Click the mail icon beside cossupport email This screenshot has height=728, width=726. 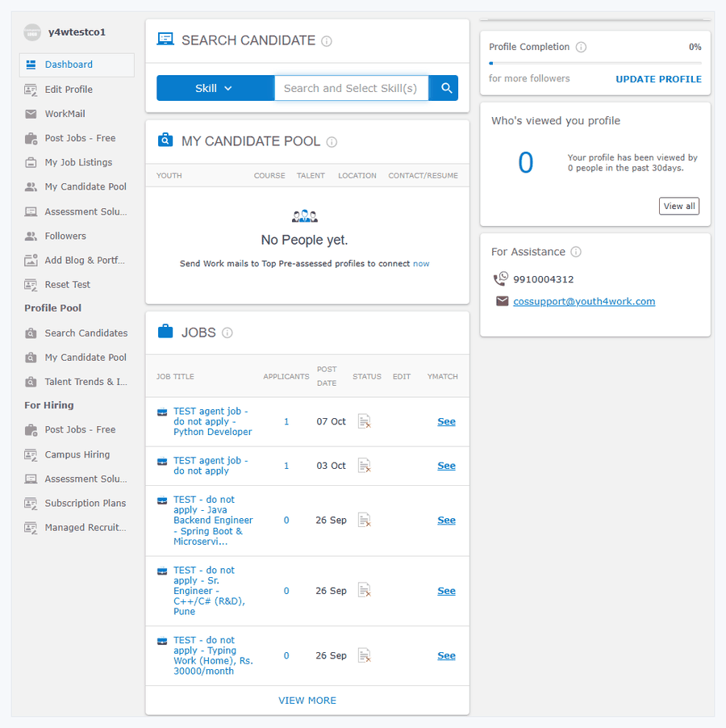point(502,301)
